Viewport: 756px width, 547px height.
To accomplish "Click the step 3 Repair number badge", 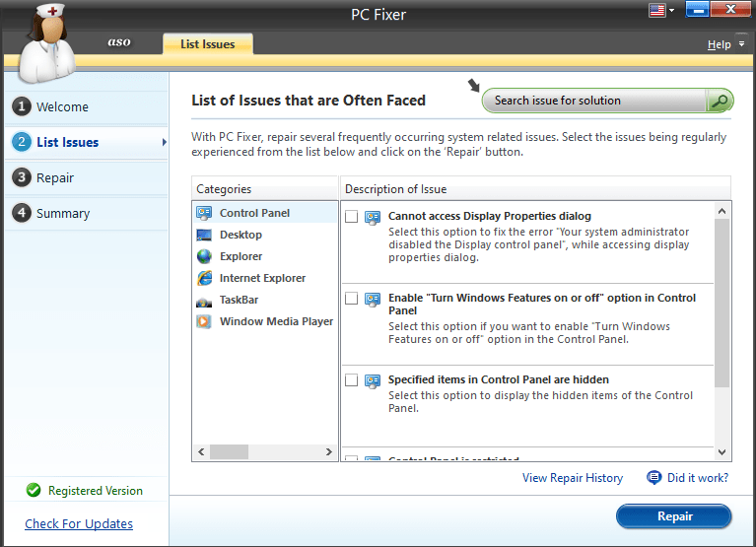I will coord(22,177).
